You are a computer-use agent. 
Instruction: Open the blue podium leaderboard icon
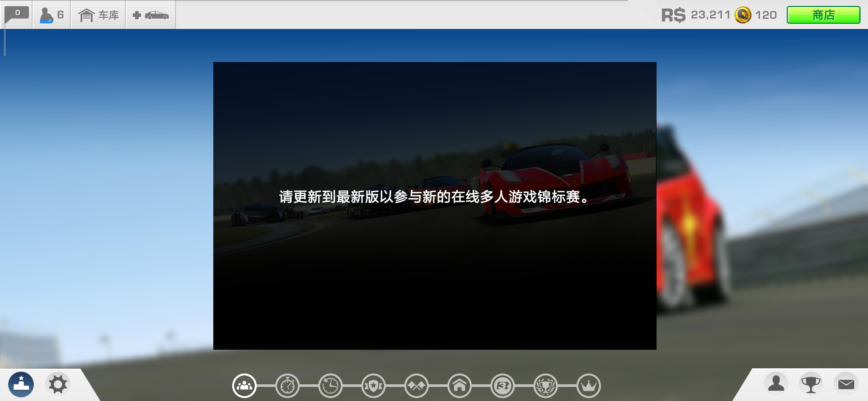[x=21, y=385]
